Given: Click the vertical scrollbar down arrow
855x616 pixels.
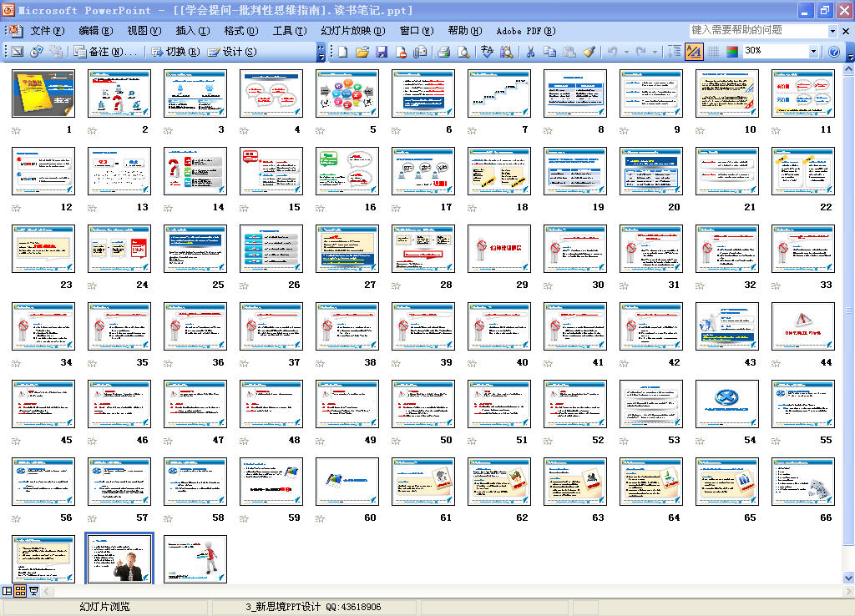Looking at the screenshot, I should coord(848,578).
